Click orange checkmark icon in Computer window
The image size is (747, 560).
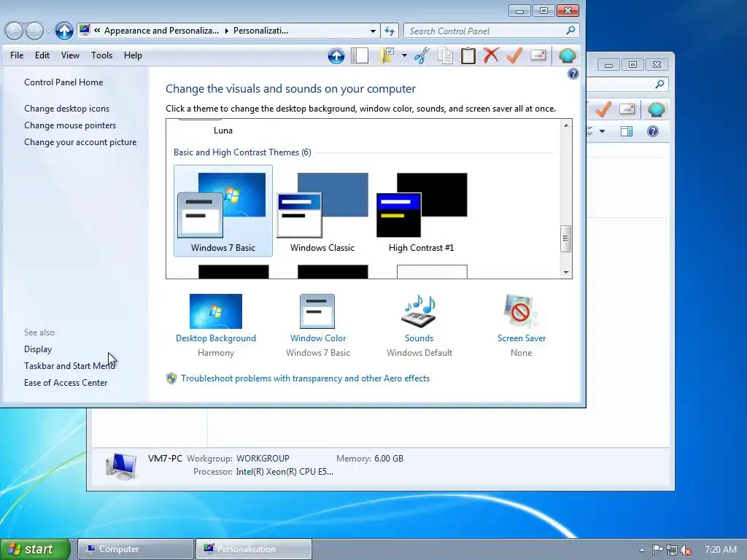coord(603,110)
